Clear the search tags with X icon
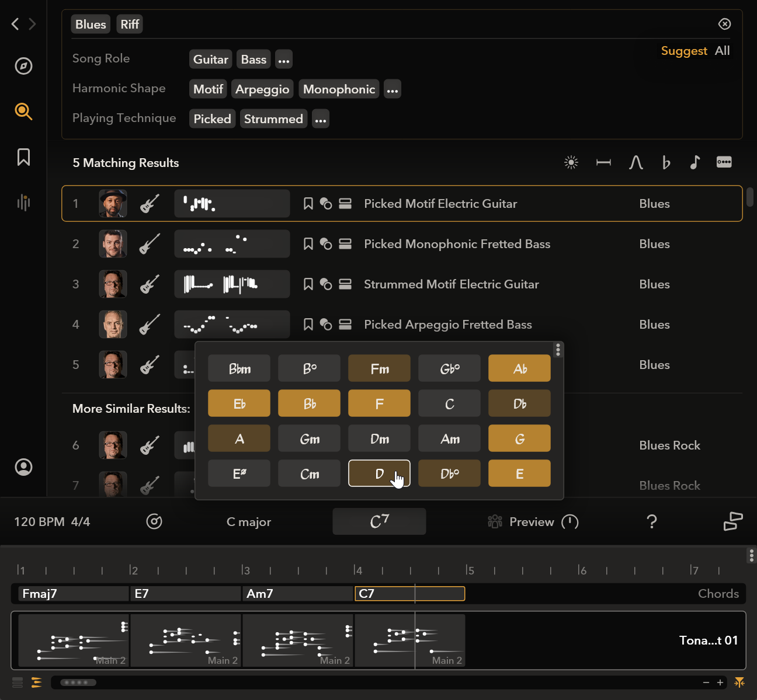The width and height of the screenshot is (757, 700). pos(724,24)
